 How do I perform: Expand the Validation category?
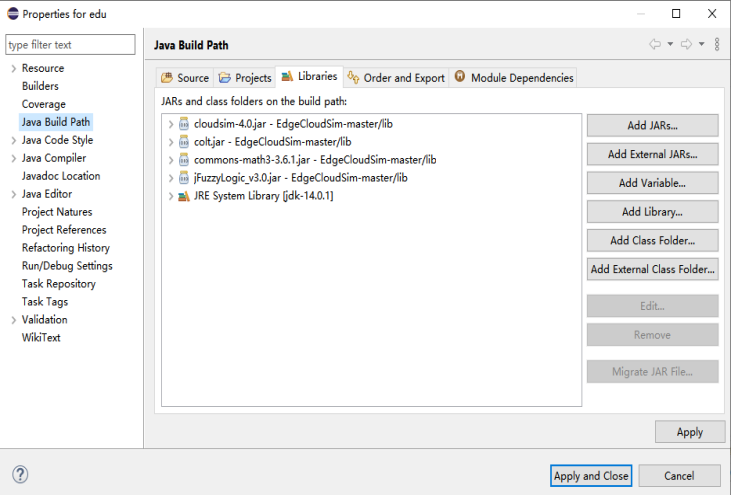(14, 320)
